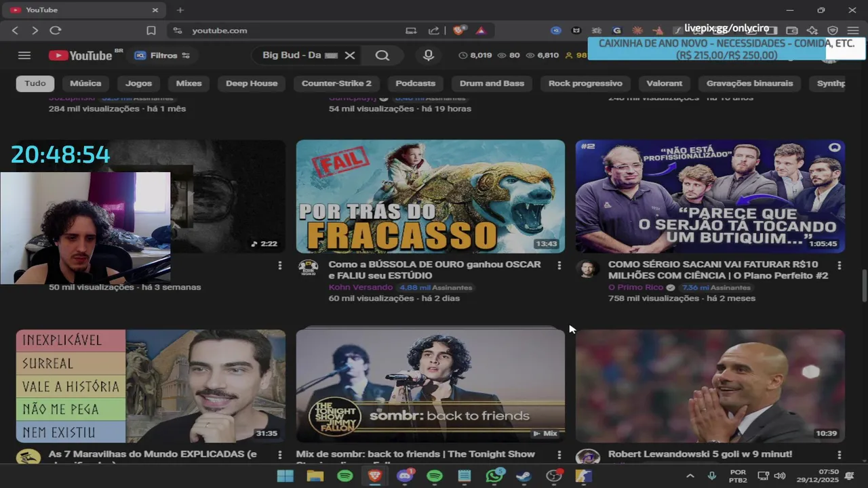
Task: Open the Sérgio Sacani video thumbnail
Action: [x=710, y=197]
